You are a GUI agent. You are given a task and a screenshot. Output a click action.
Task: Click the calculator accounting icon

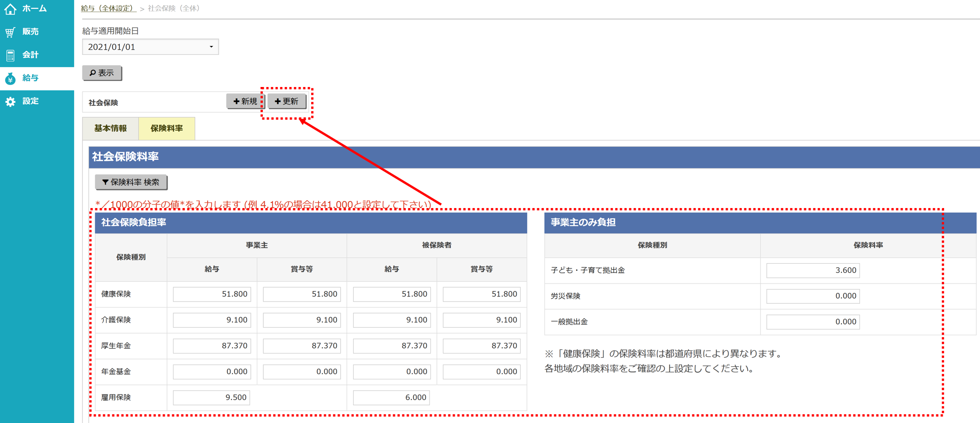pyautogui.click(x=10, y=55)
